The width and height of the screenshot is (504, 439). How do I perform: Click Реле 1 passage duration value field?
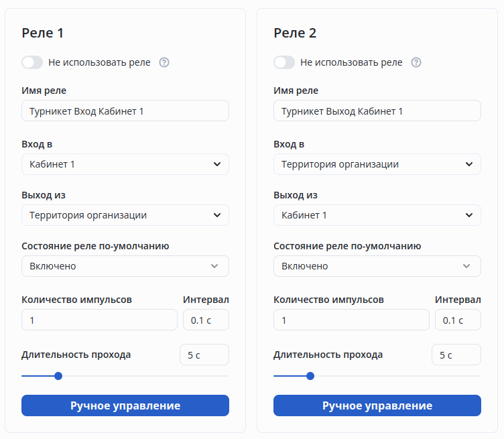click(x=204, y=355)
